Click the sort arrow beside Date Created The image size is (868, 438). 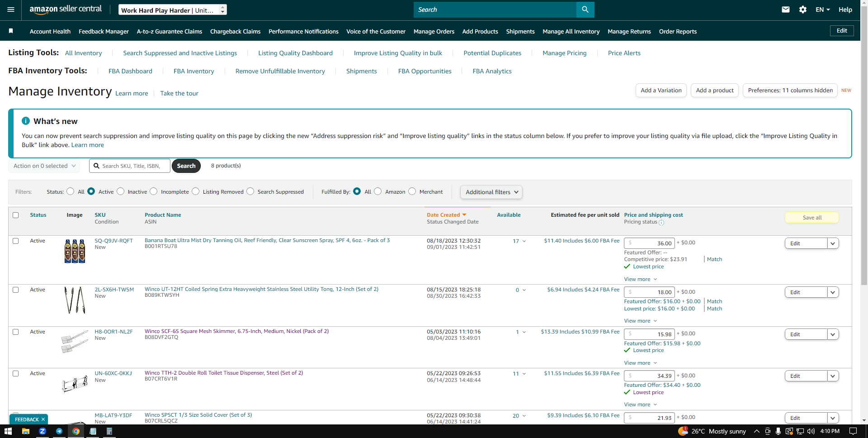click(x=464, y=215)
